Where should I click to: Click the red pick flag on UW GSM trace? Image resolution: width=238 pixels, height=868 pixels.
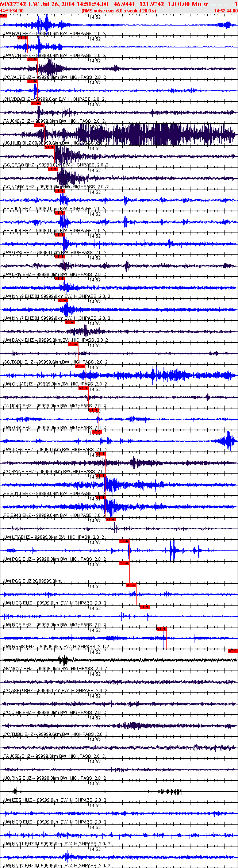tap(94, 410)
